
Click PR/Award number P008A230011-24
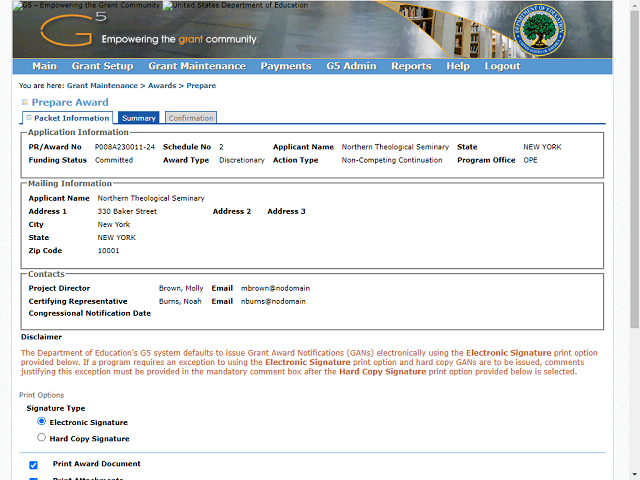coord(125,147)
